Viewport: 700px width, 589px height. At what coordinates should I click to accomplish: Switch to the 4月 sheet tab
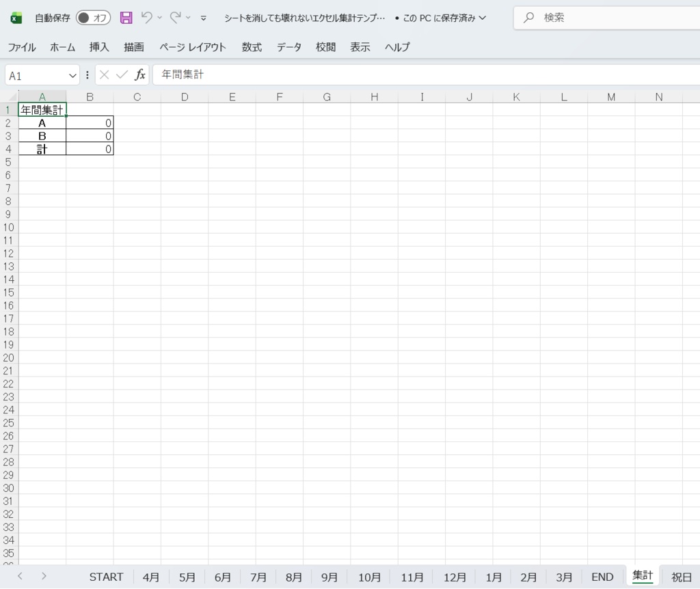pos(151,577)
